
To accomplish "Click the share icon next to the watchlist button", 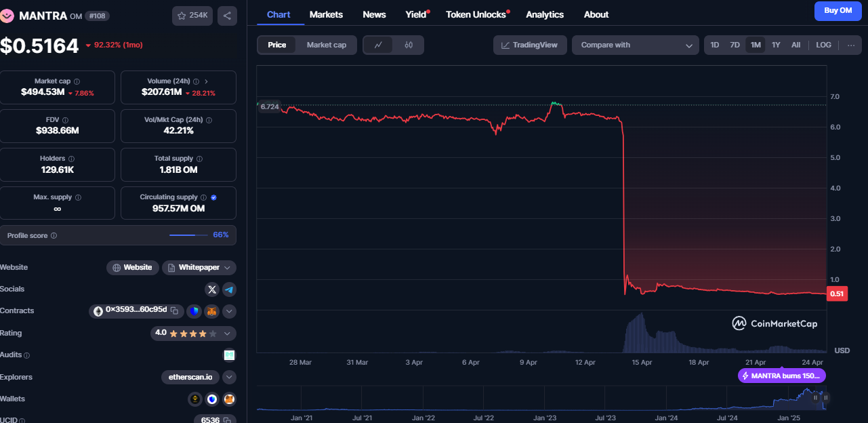I will [x=227, y=16].
